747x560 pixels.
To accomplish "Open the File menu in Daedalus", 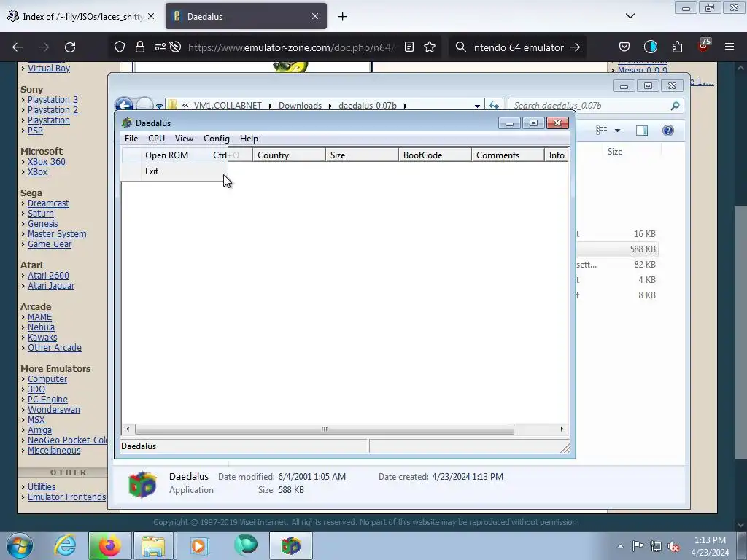I will (131, 139).
